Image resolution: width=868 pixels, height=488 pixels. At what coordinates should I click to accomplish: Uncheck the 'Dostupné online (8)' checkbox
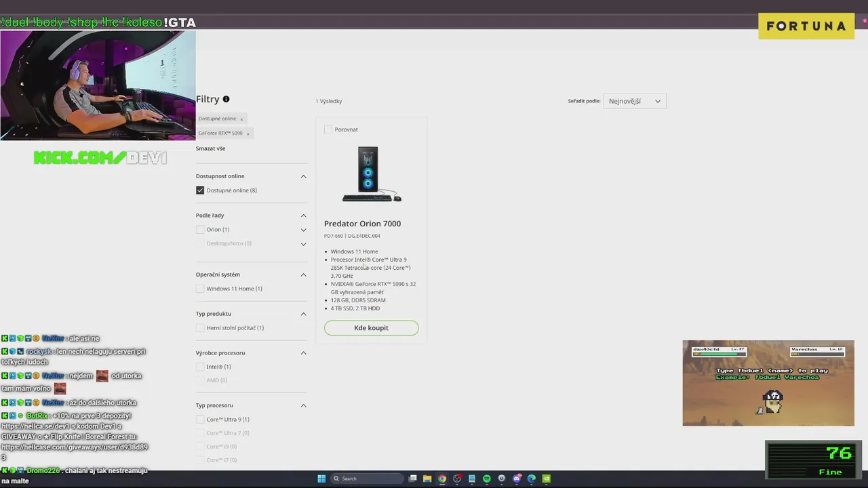(200, 190)
